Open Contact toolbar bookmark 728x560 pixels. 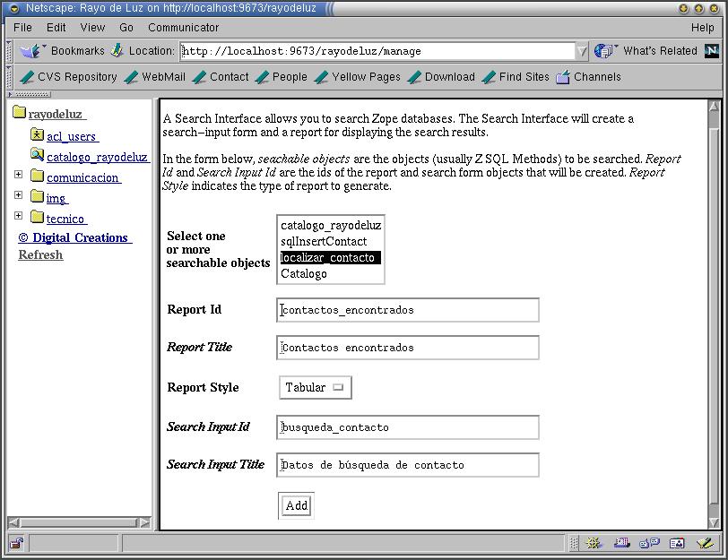click(221, 77)
